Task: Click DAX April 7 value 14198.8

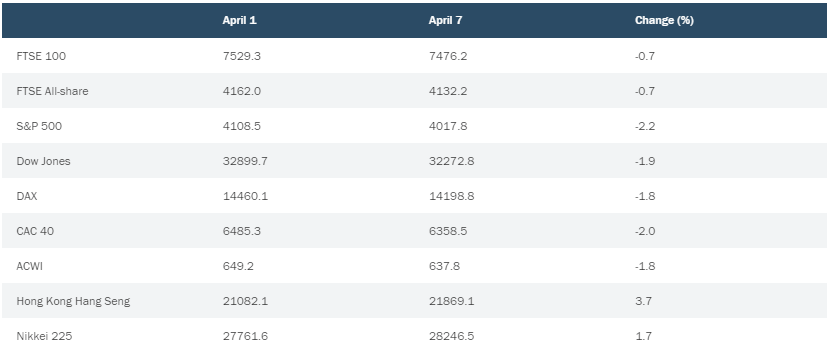Action: click(452, 196)
